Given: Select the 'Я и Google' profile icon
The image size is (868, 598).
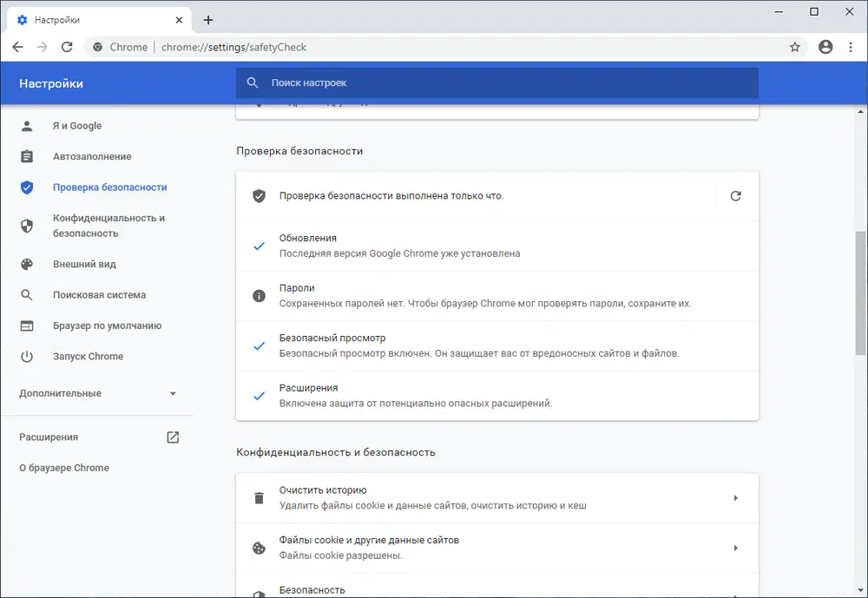Looking at the screenshot, I should pyautogui.click(x=24, y=125).
